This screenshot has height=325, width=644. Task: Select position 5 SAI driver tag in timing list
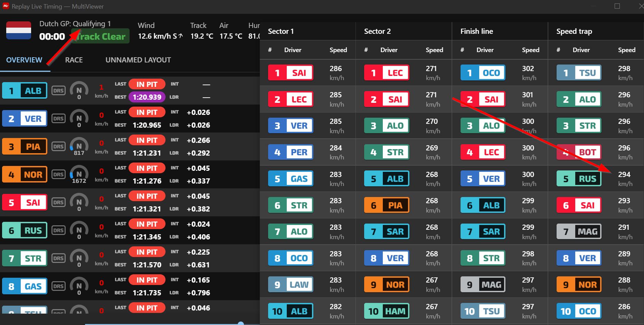[x=25, y=203]
